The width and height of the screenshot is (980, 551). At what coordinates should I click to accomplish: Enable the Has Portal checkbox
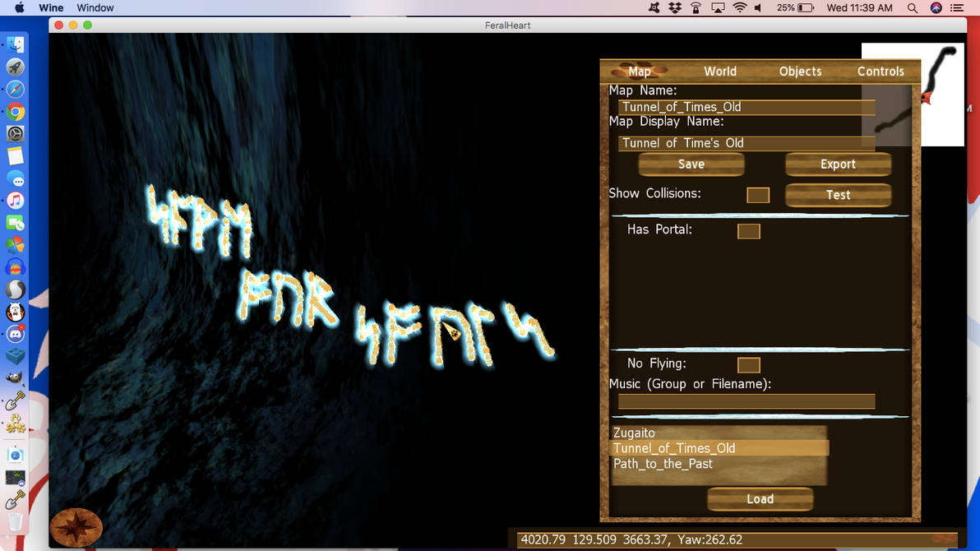[x=748, y=231]
